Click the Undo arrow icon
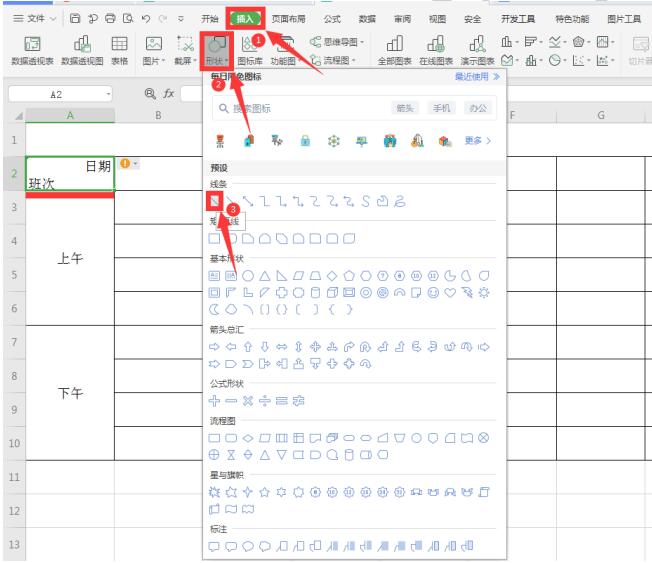This screenshot has height=563, width=652. pyautogui.click(x=146, y=18)
